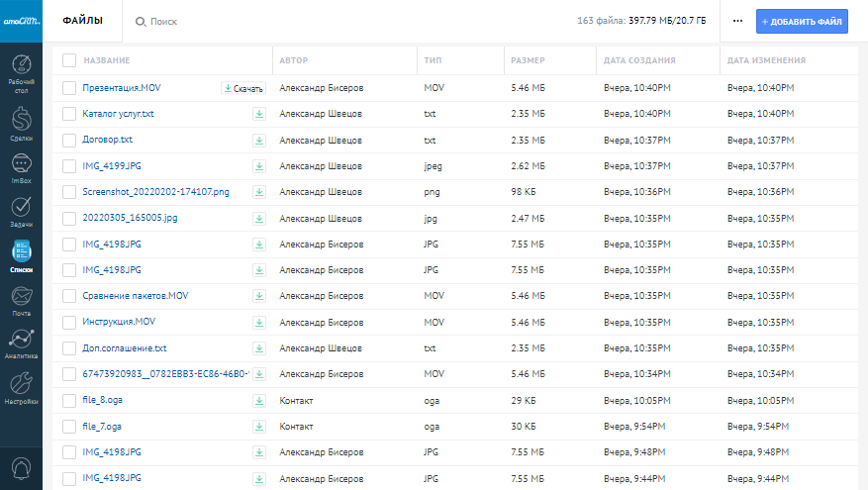Image resolution: width=868 pixels, height=490 pixels.
Task: Open Настройки in the sidebar
Action: pos(21,387)
